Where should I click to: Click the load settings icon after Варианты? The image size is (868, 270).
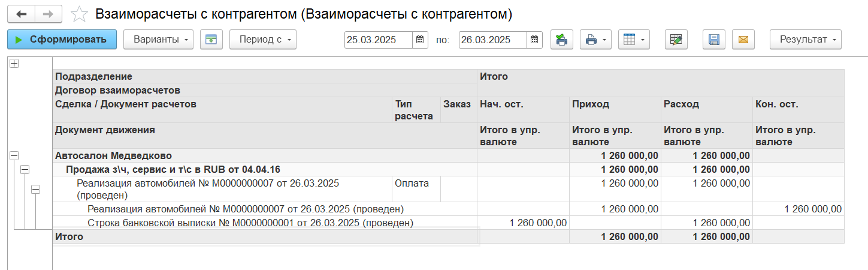point(211,40)
